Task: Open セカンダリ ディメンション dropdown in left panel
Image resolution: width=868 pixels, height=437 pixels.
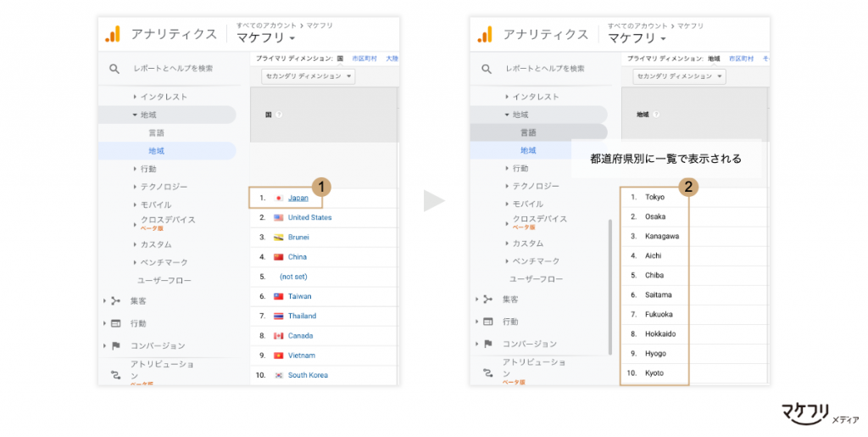Action: 308,76
